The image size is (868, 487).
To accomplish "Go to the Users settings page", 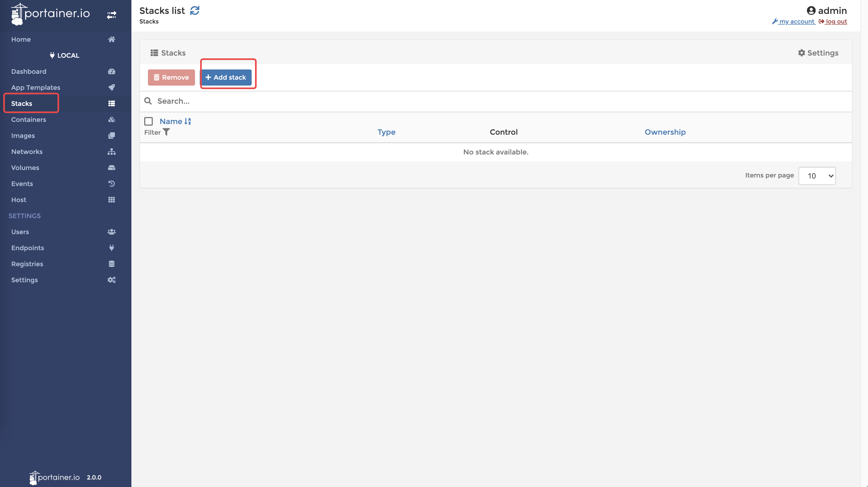I will (x=20, y=232).
